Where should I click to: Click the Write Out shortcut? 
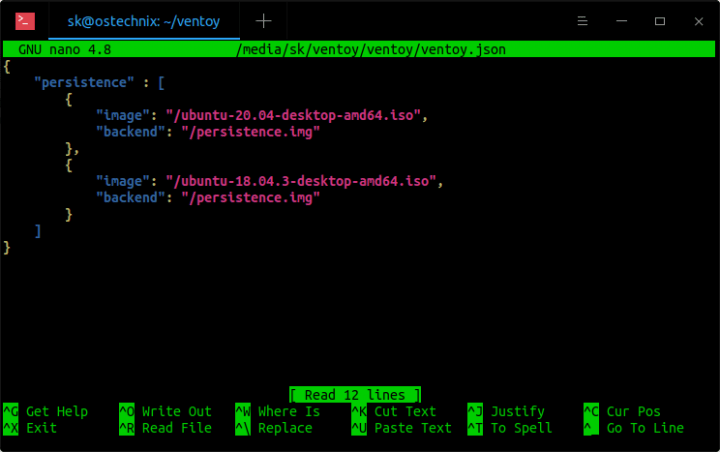[x=176, y=411]
